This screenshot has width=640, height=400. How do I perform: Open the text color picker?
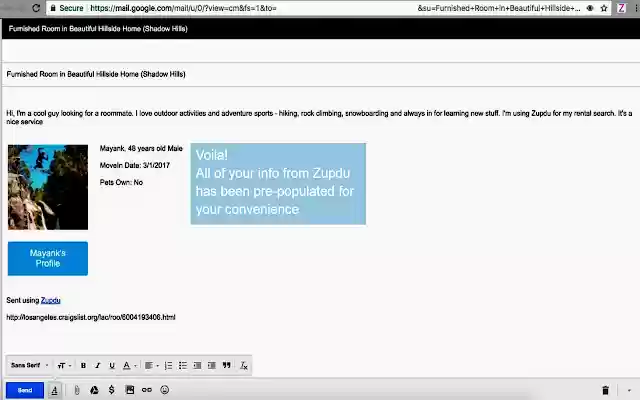pos(129,366)
